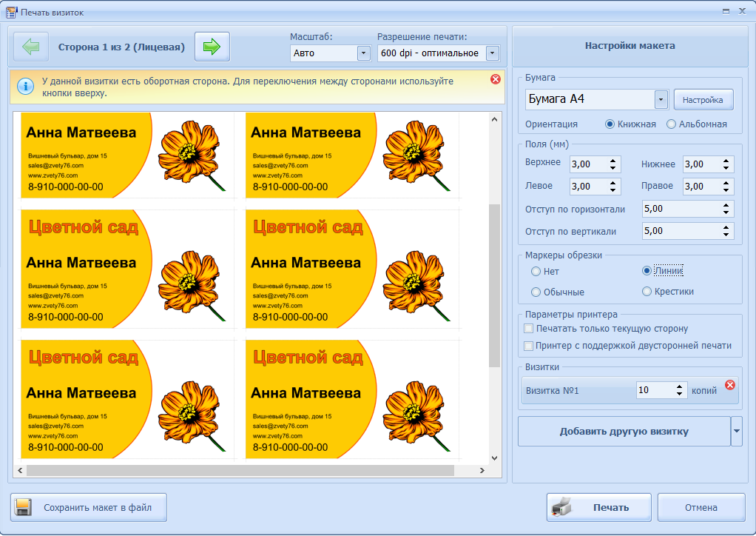Open the Бумага A4 paper dropdown
The width and height of the screenshot is (756, 536).
[x=661, y=99]
